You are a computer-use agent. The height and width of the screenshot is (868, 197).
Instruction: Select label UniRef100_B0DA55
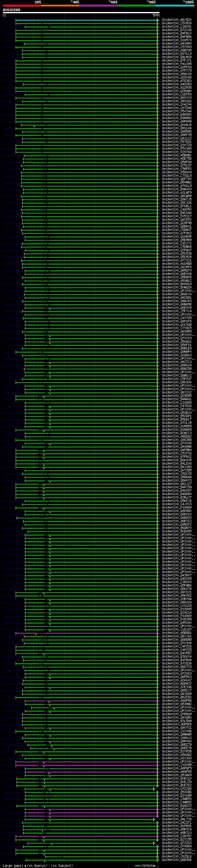click(x=177, y=531)
